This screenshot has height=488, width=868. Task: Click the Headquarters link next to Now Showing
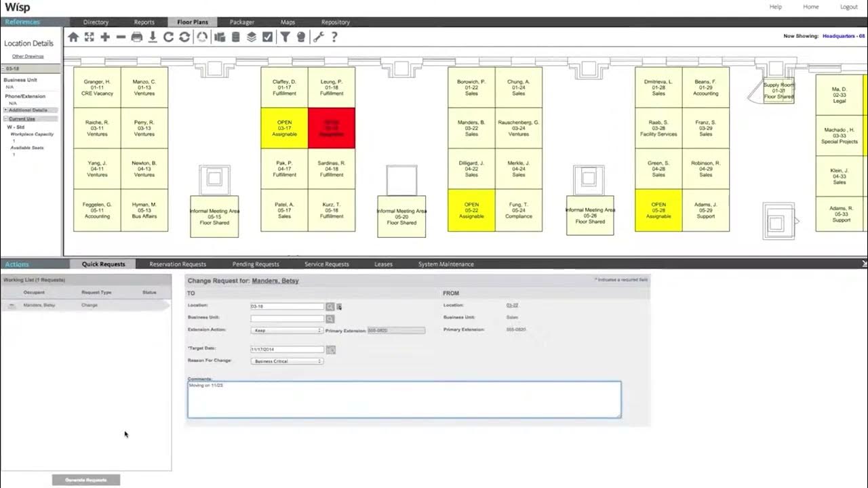pyautogui.click(x=844, y=36)
